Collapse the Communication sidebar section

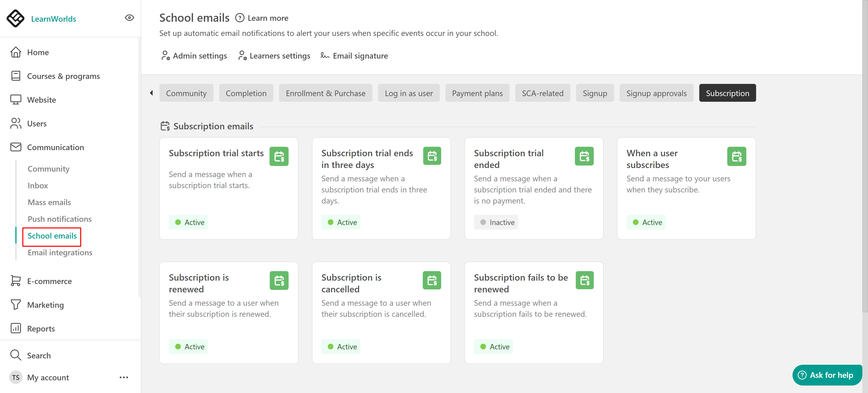click(x=55, y=147)
